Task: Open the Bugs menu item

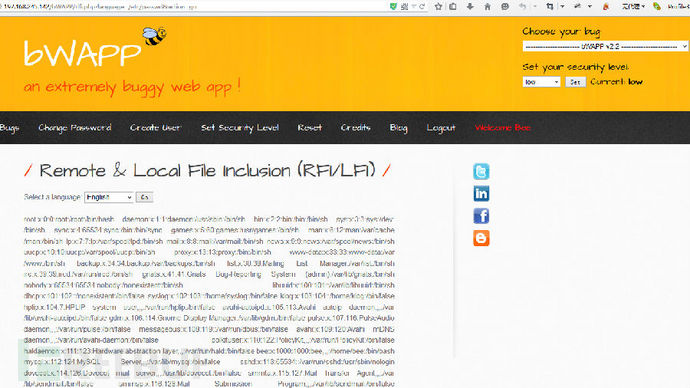Action: 9,128
